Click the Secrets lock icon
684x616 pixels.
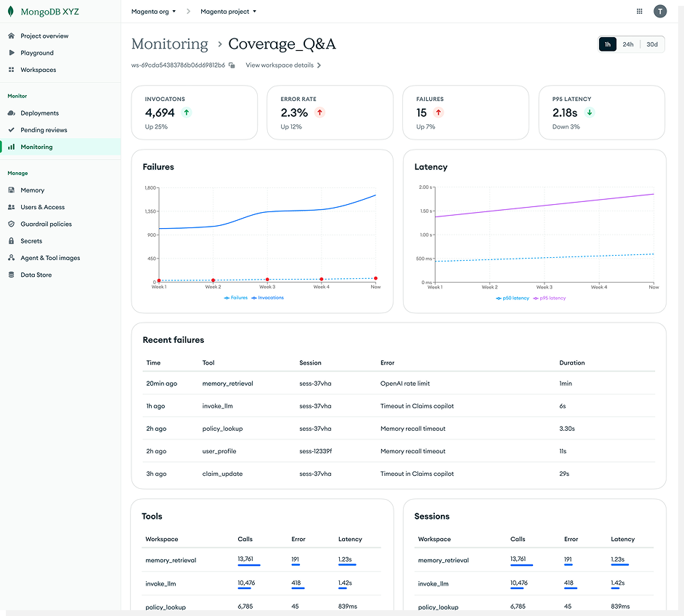click(12, 241)
